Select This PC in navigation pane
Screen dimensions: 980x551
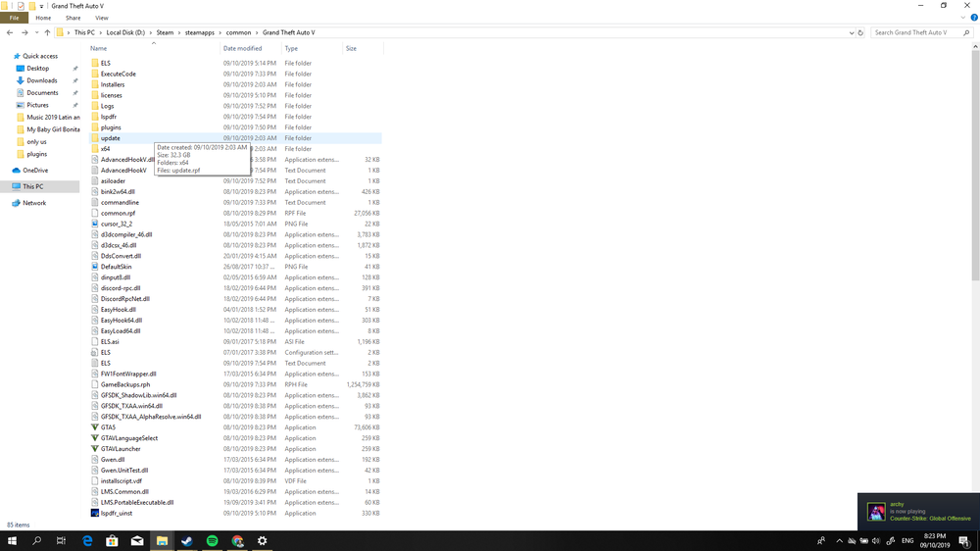(32, 186)
